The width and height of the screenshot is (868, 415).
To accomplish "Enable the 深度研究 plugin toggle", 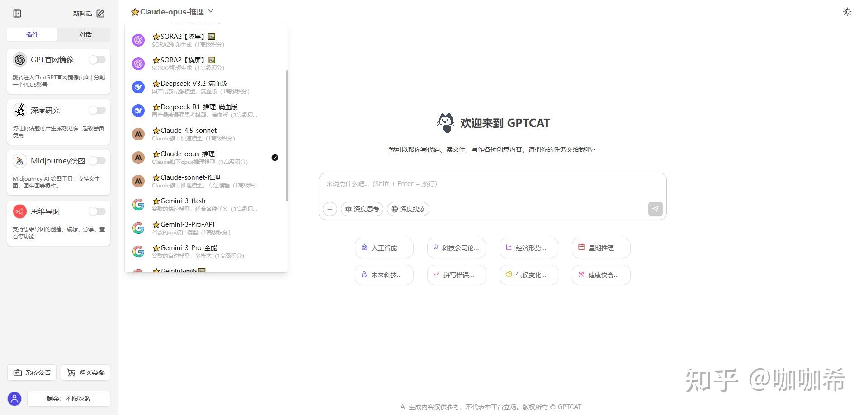I will click(x=97, y=110).
